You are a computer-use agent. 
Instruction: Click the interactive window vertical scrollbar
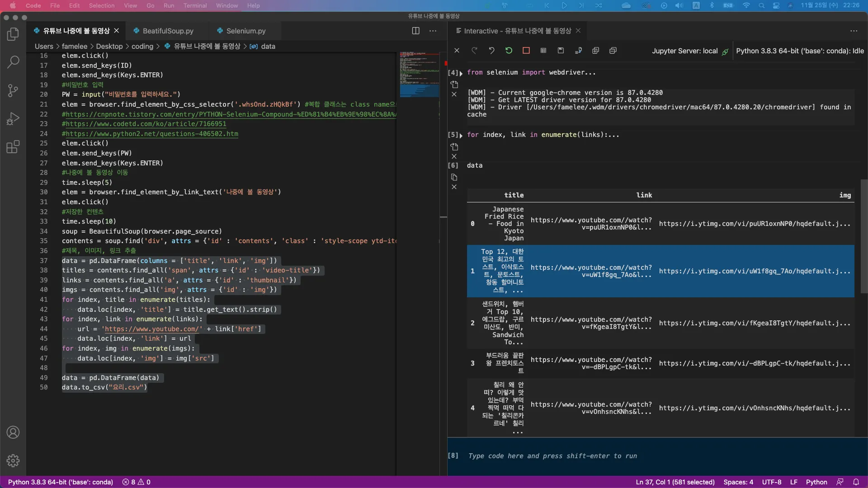[x=864, y=237]
